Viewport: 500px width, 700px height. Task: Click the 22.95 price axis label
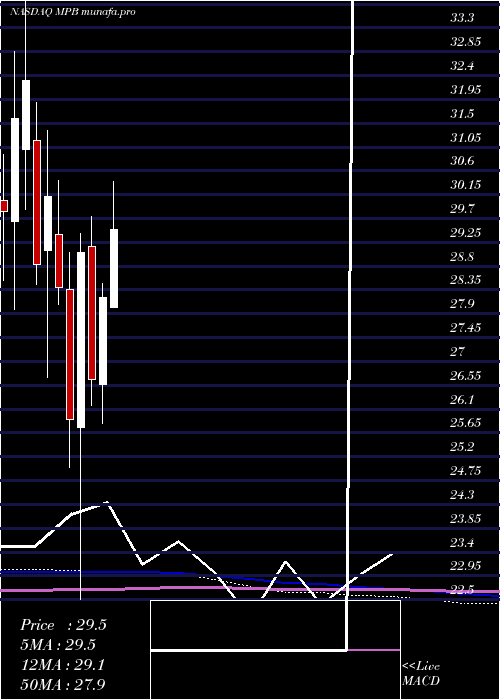(466, 566)
